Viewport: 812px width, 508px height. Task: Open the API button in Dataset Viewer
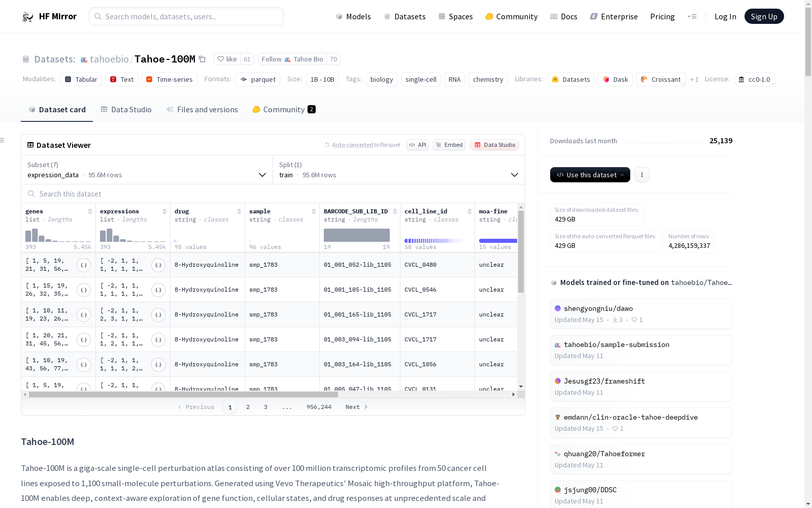pyautogui.click(x=418, y=145)
